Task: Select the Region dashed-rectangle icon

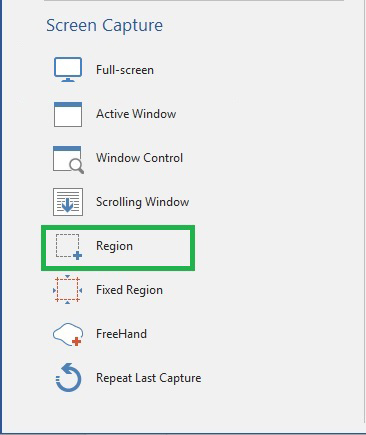Action: 69,246
